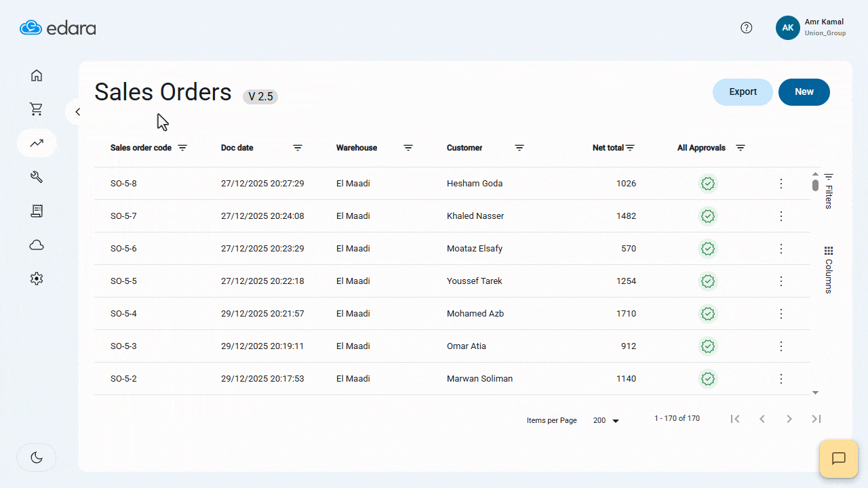The width and height of the screenshot is (868, 488).
Task: Open row menu for SO-5-5
Action: pyautogui.click(x=781, y=281)
